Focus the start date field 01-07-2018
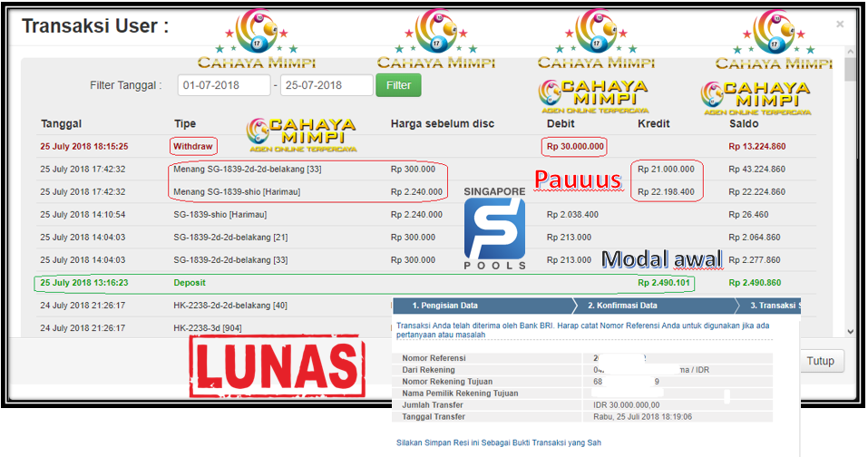This screenshot has width=868, height=457. [x=224, y=85]
